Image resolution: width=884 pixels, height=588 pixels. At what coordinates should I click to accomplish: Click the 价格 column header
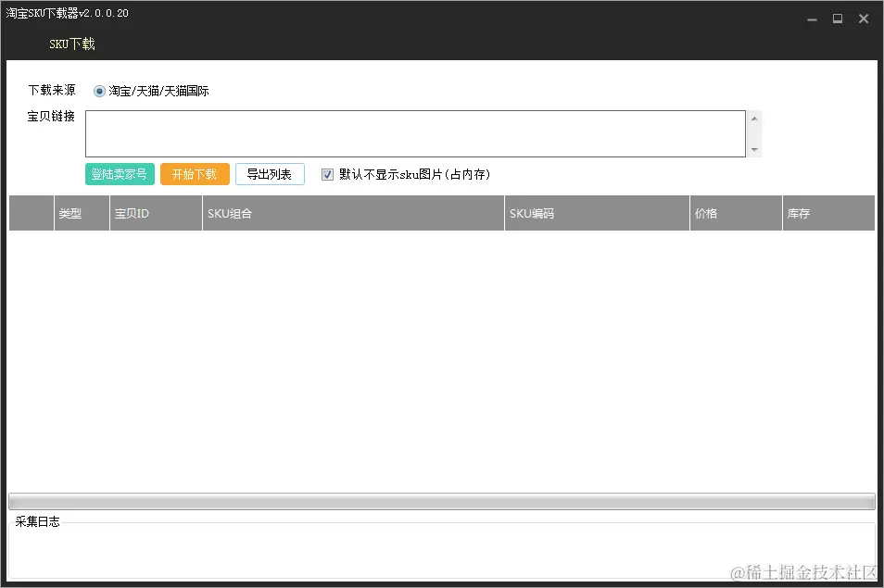737,214
